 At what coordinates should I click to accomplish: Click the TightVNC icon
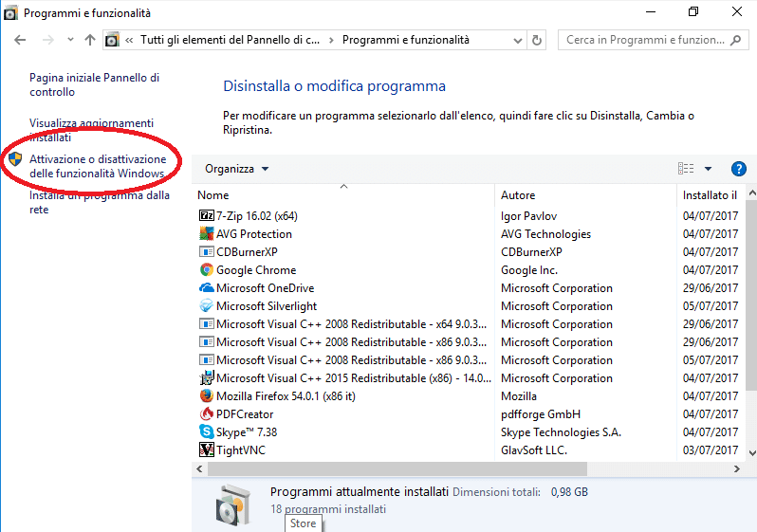coord(207,449)
